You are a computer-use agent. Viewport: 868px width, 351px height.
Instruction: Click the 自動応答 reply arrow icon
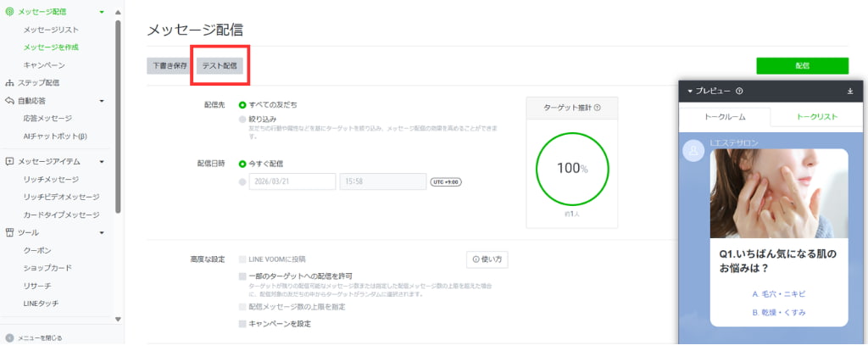[x=8, y=101]
